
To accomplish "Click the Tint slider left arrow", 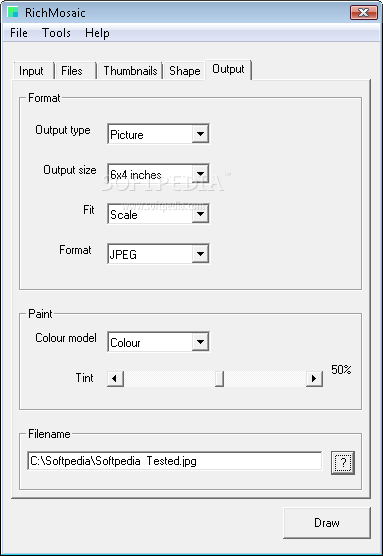I will coord(115,379).
